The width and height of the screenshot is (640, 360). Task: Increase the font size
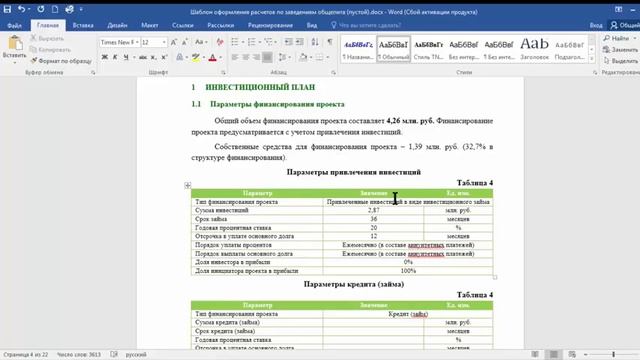174,42
